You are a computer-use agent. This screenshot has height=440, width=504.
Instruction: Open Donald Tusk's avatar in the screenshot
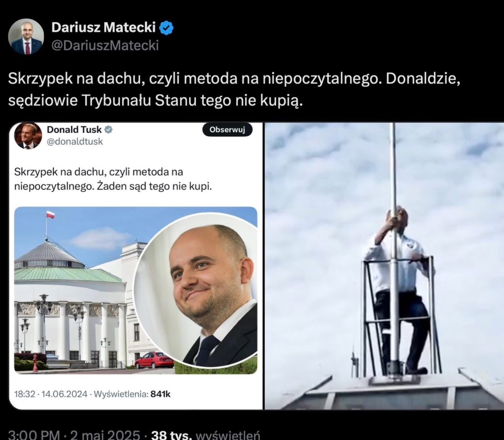pyautogui.click(x=28, y=135)
